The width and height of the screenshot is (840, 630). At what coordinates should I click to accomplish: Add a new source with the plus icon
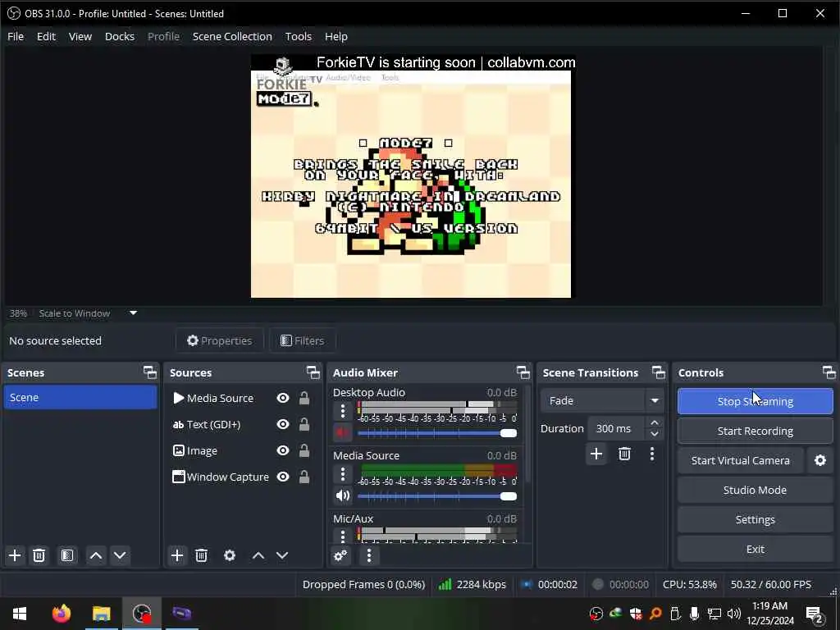pyautogui.click(x=177, y=555)
